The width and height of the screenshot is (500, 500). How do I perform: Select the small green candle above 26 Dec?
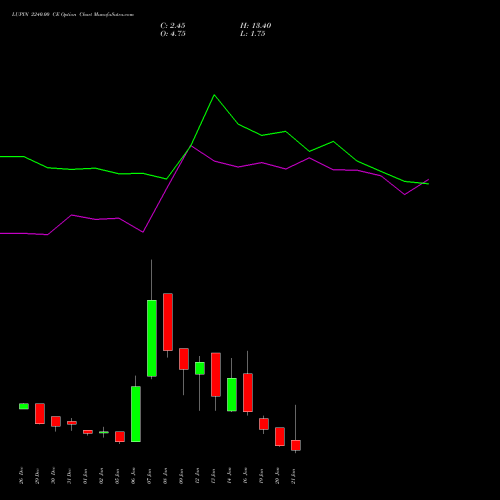click(24, 406)
